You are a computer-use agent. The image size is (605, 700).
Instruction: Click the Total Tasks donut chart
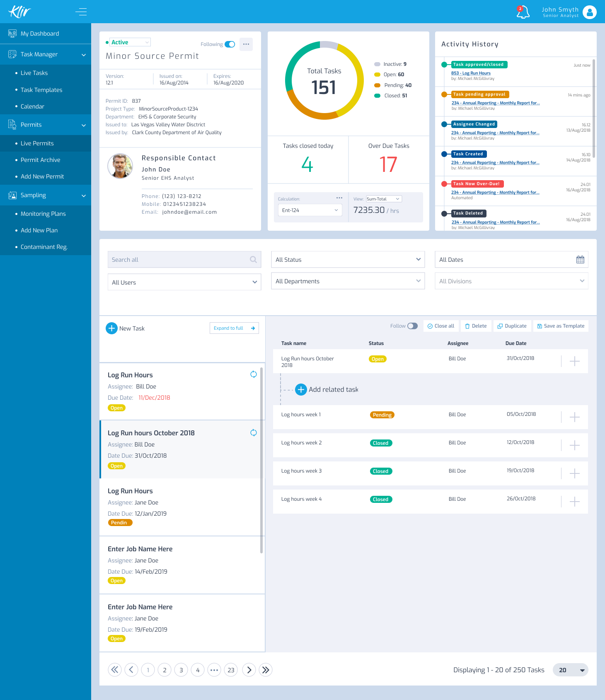(x=324, y=80)
